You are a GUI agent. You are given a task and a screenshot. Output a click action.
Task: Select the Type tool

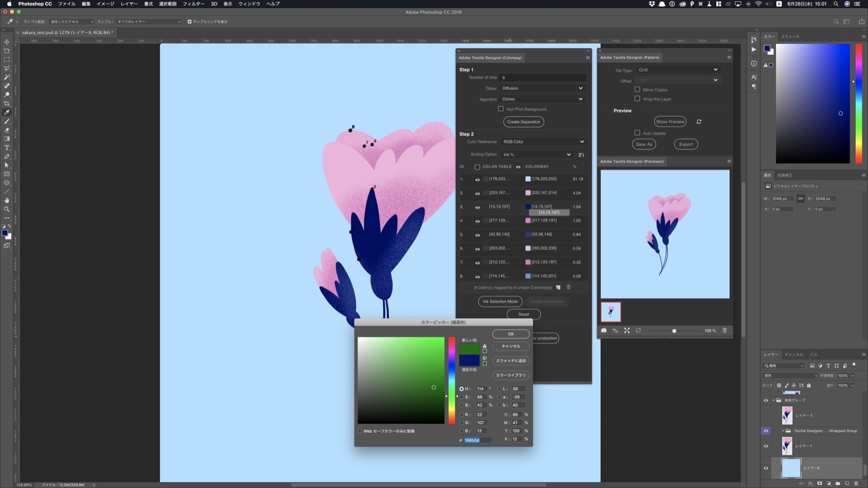(x=7, y=148)
